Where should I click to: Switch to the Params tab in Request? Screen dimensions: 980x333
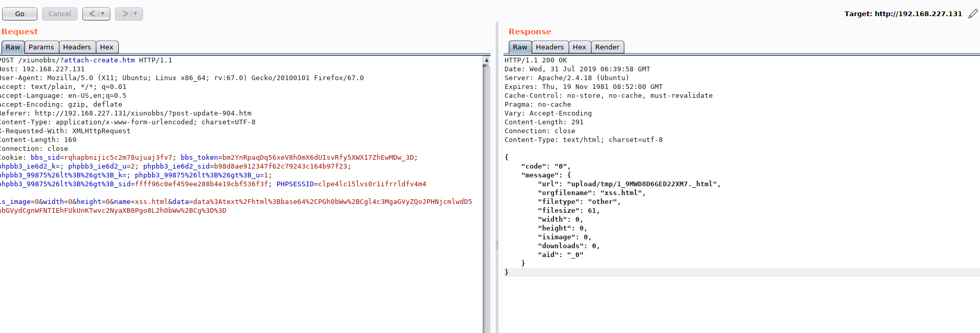pyautogui.click(x=41, y=47)
